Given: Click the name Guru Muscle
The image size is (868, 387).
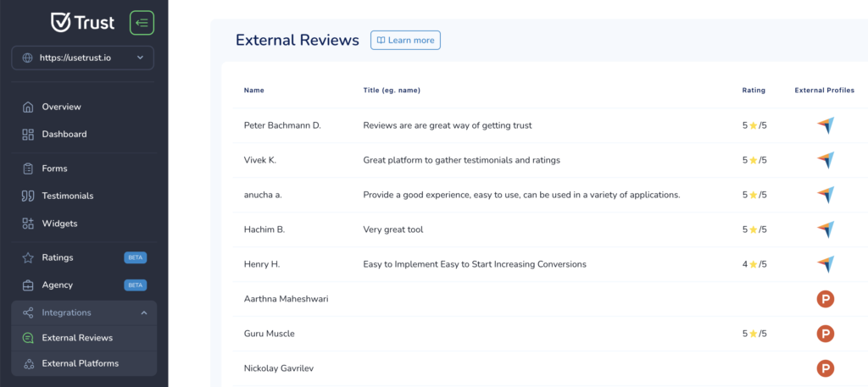Looking at the screenshot, I should tap(269, 334).
